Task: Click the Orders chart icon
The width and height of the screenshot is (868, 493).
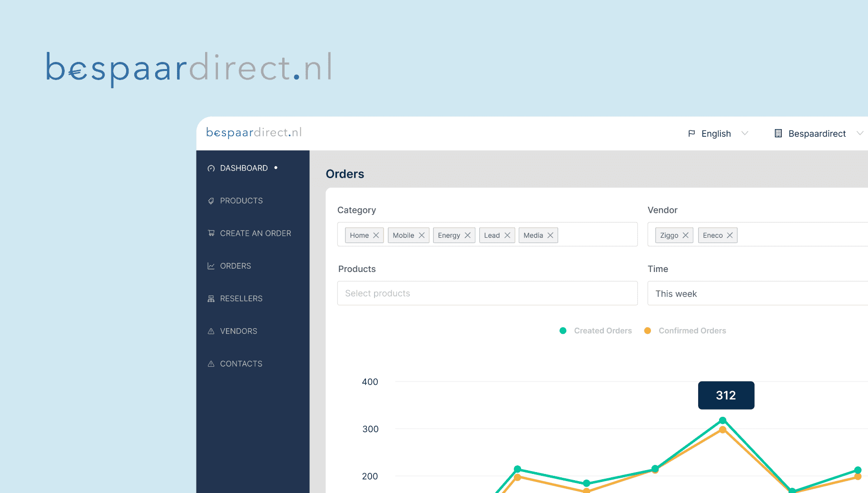Action: tap(211, 266)
